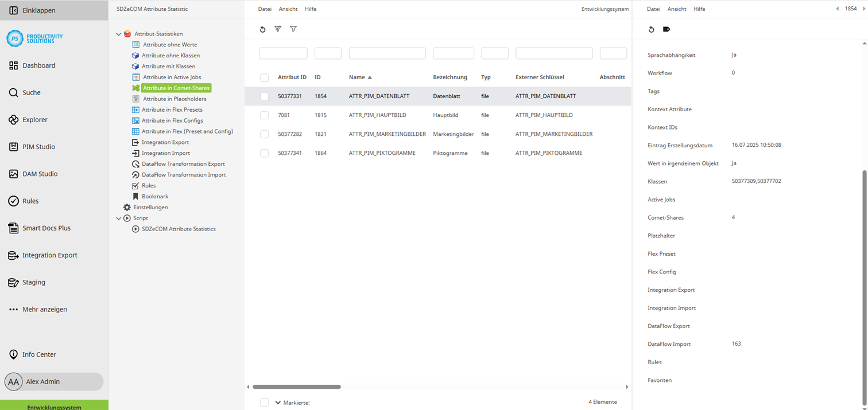Open DAM Studio in the sidebar

tap(40, 174)
